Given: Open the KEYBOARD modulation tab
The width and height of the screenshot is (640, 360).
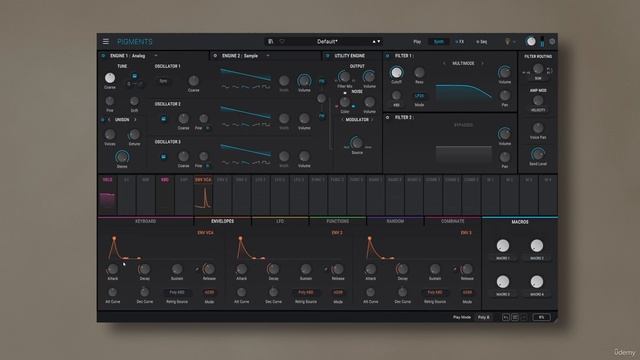Looking at the screenshot, I should click(146, 221).
